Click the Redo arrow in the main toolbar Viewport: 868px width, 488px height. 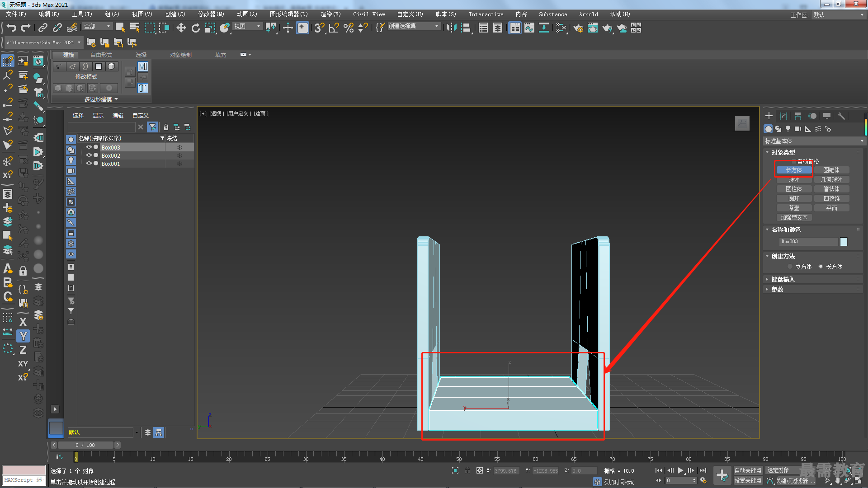click(x=26, y=28)
